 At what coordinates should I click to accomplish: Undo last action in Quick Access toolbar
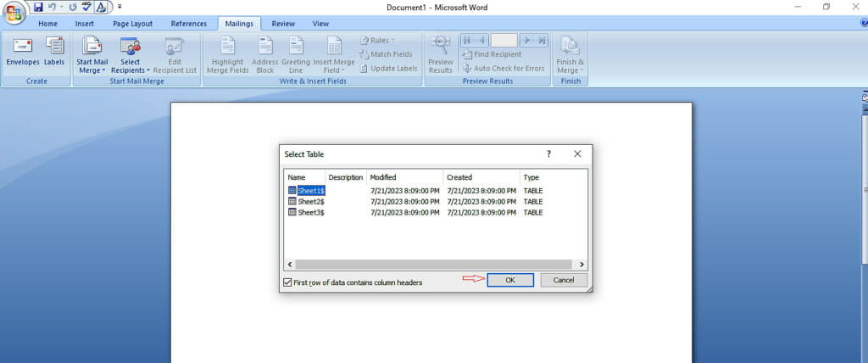pos(53,7)
